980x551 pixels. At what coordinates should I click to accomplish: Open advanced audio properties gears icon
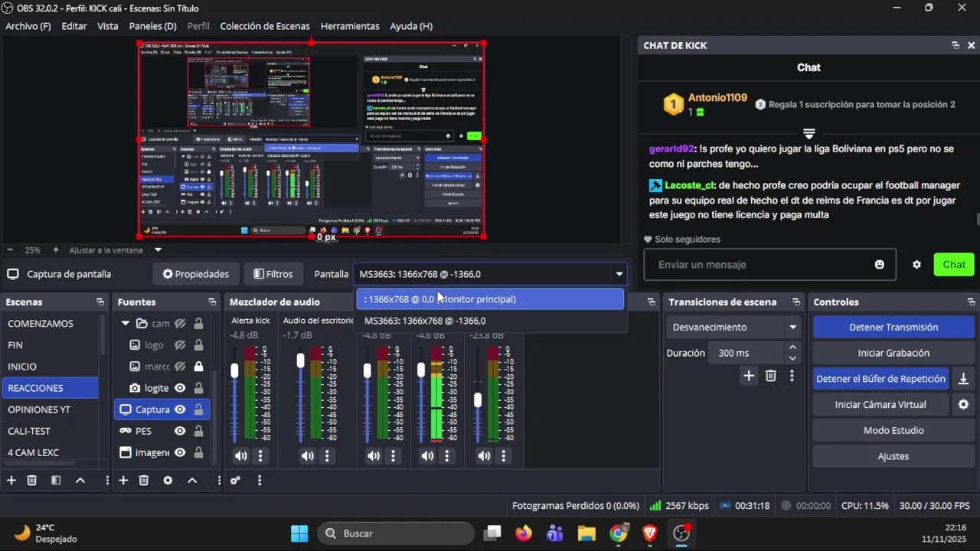pyautogui.click(x=235, y=481)
